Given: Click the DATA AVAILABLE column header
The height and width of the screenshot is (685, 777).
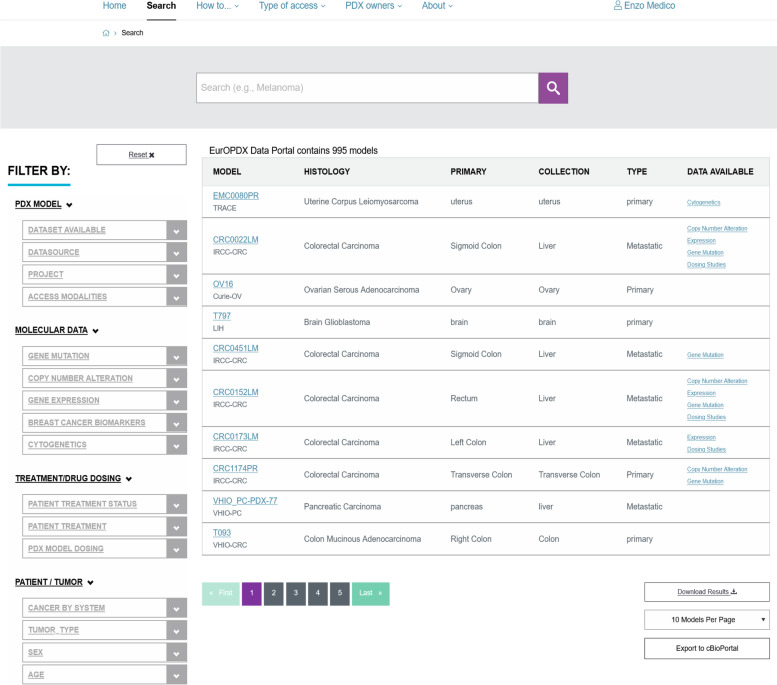Looking at the screenshot, I should (x=720, y=171).
